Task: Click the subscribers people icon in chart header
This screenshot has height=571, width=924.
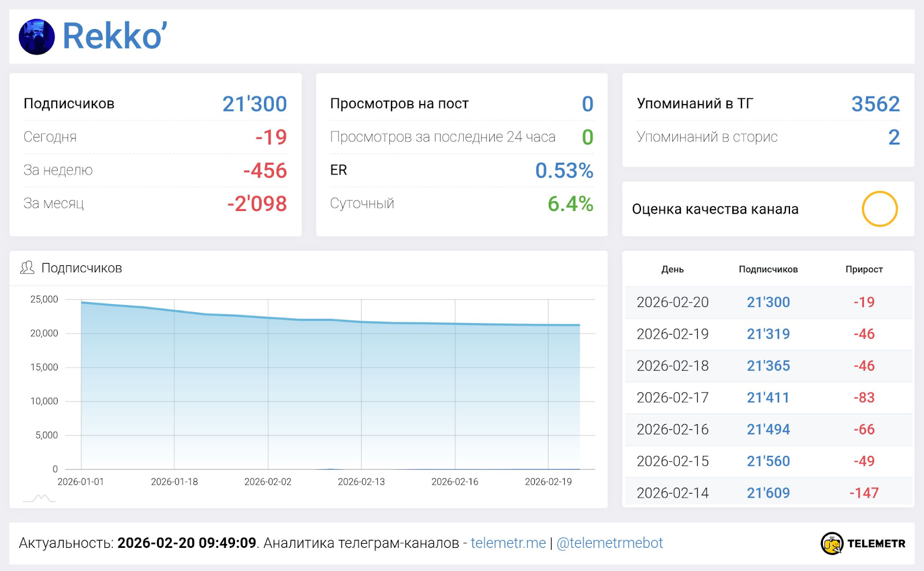Action: [x=27, y=268]
